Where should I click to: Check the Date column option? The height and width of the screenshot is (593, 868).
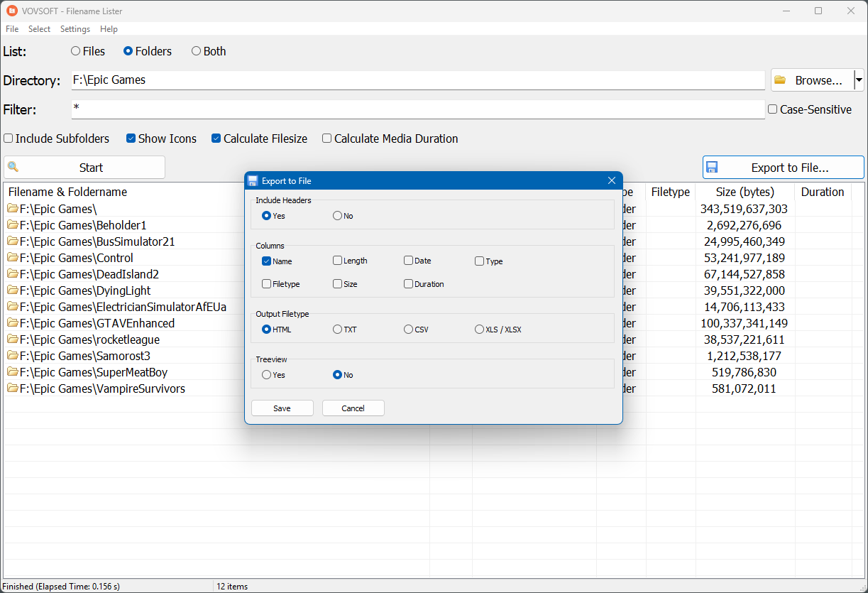click(x=408, y=261)
